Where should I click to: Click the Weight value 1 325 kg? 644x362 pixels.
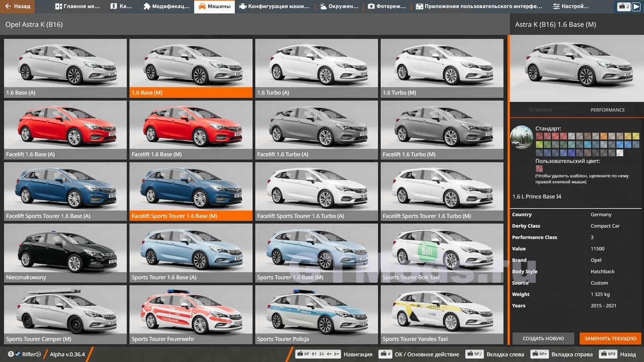tap(600, 294)
